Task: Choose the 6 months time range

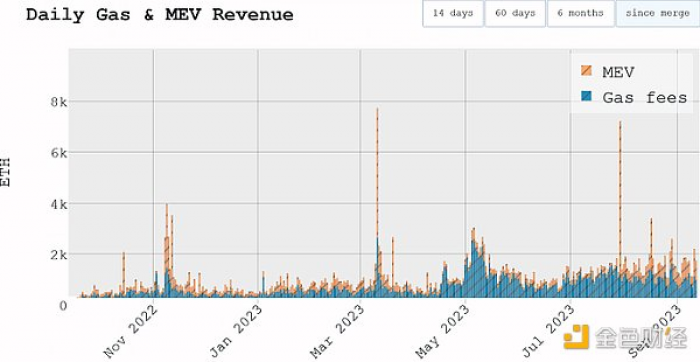Action: pos(580,13)
